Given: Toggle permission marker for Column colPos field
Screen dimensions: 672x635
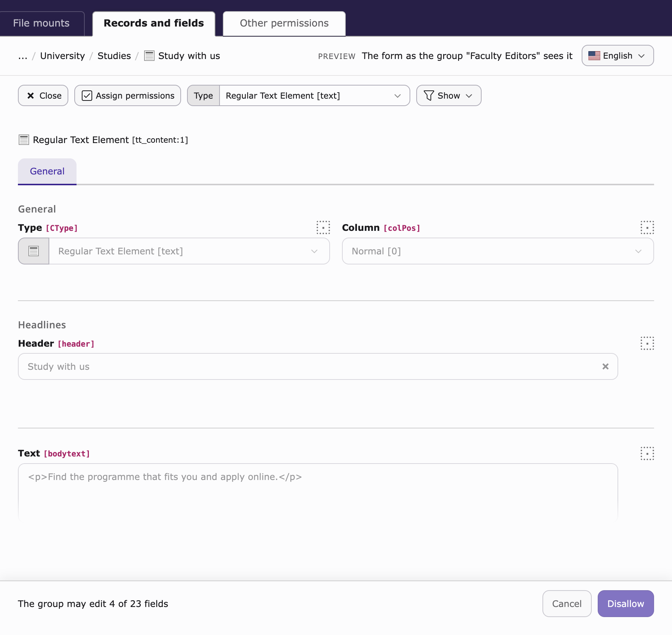Looking at the screenshot, I should click(647, 227).
